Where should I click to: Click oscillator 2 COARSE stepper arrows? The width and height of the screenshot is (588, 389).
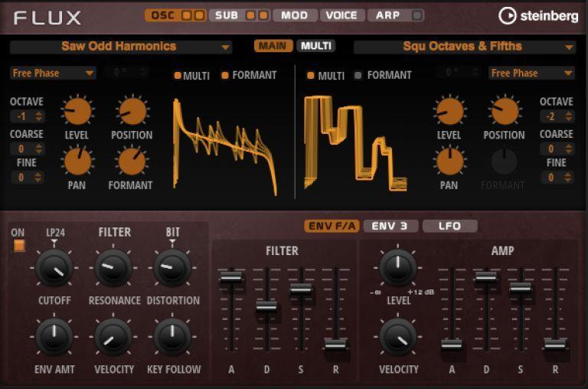[x=569, y=149]
